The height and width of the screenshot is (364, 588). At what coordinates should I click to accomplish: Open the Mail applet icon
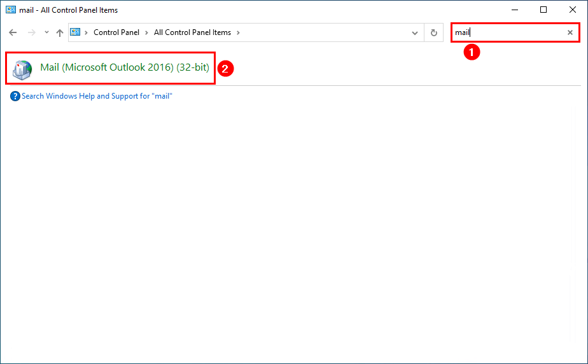22,70
